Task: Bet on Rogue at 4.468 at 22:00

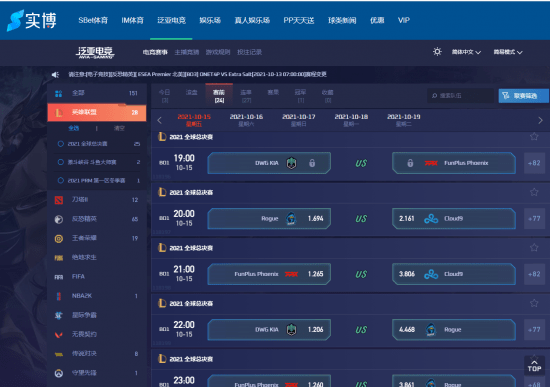Action: 454,329
